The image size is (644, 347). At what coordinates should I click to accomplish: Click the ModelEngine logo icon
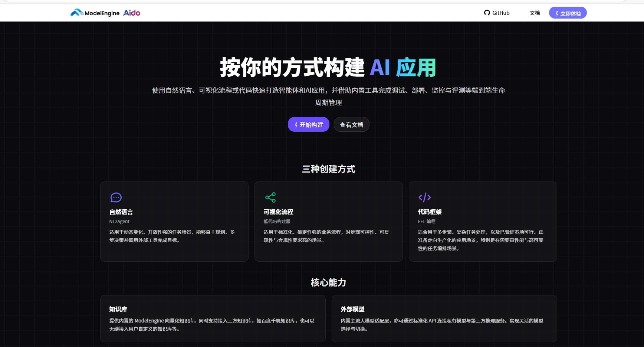[x=77, y=12]
